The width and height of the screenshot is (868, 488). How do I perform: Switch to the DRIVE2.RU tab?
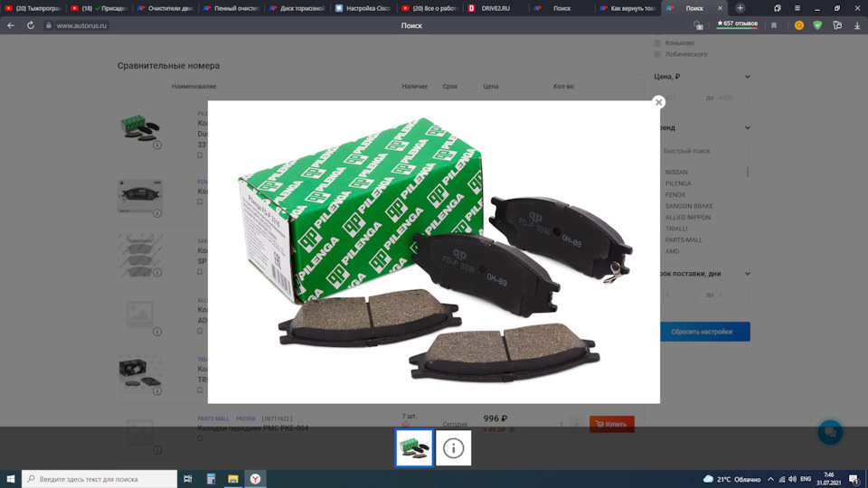point(496,8)
